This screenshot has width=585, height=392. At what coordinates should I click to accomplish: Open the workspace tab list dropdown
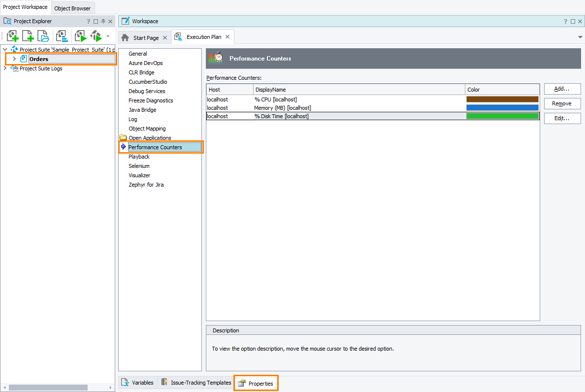[x=580, y=37]
